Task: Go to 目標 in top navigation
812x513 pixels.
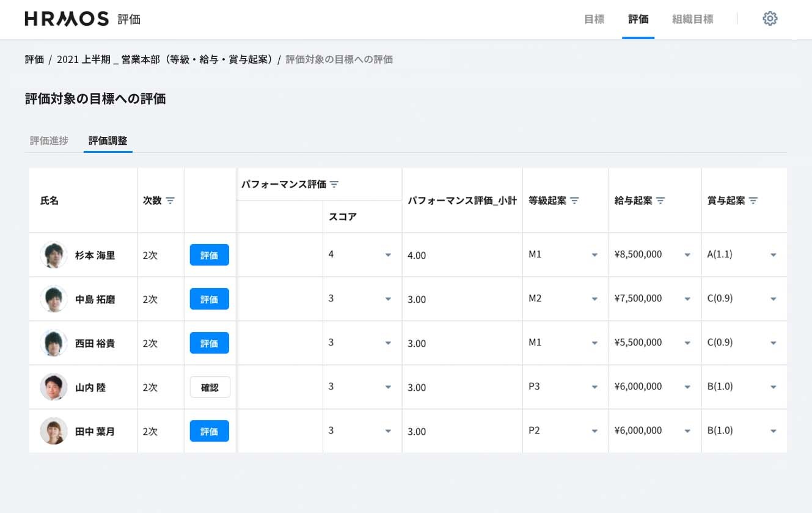Action: pyautogui.click(x=594, y=19)
